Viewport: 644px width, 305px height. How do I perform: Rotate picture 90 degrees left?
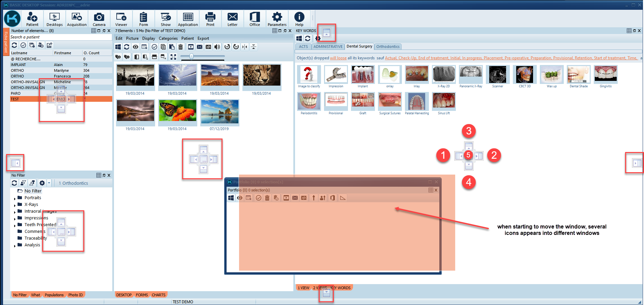[x=227, y=47]
